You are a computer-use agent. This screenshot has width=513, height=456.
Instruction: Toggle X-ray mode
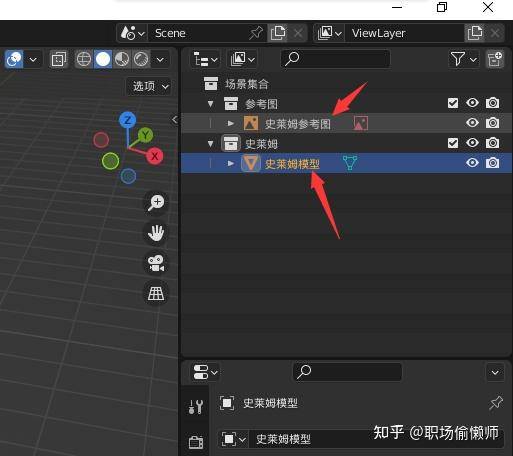[58, 60]
